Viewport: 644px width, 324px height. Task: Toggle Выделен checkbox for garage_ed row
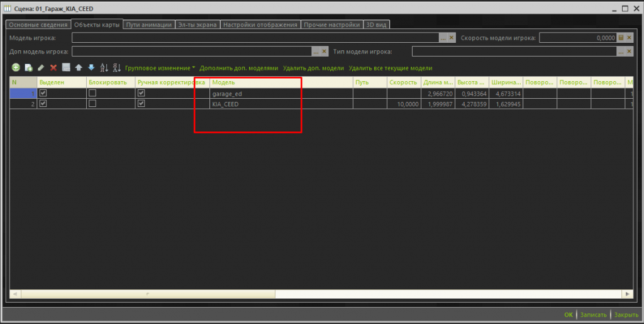point(43,93)
